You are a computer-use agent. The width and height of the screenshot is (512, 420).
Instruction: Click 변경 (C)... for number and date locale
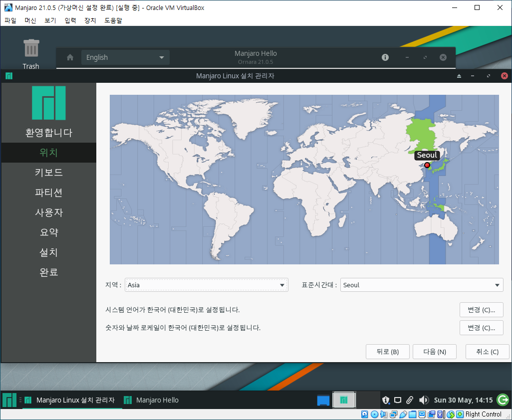coord(481,328)
